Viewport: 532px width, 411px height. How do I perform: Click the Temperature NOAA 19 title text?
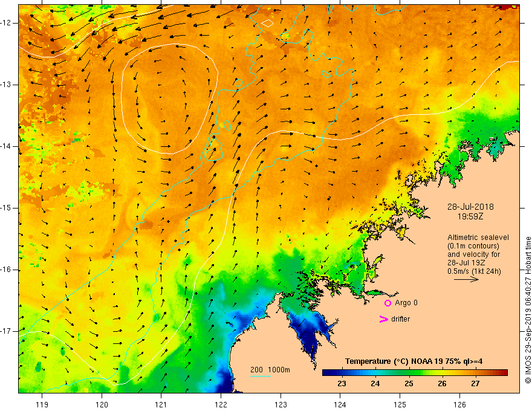(x=414, y=361)
